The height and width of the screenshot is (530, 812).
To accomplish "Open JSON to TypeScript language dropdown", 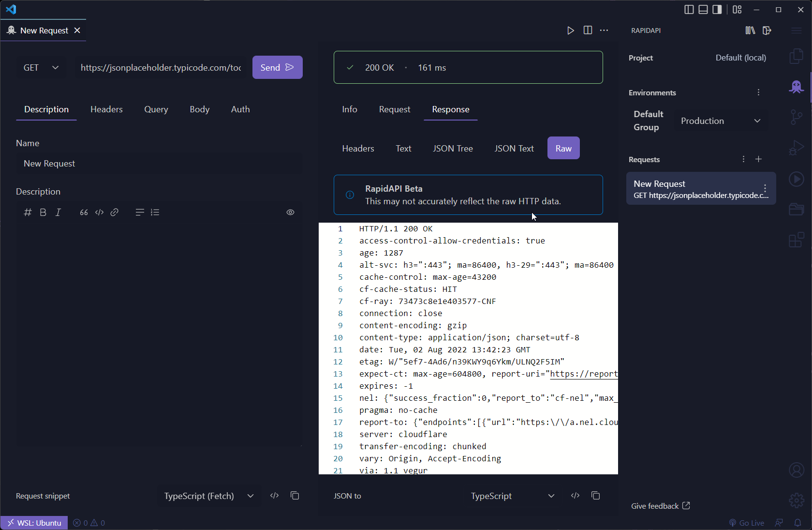I will 513,496.
